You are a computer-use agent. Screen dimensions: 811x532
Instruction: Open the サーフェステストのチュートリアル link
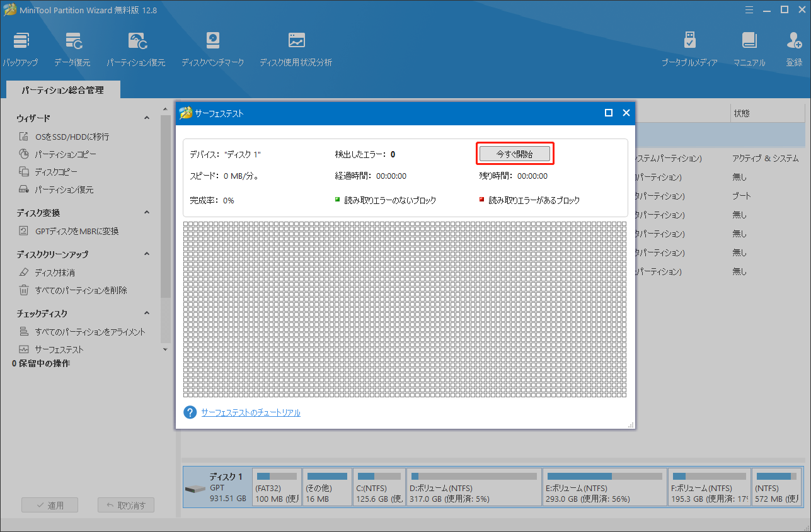click(x=251, y=412)
